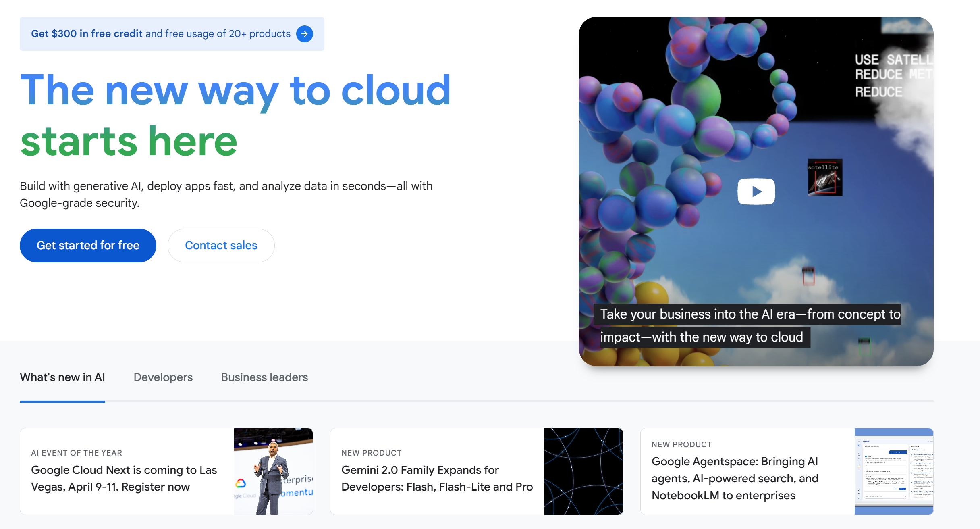Click the Contact sales button
Screen dimensions: 980x529
click(221, 245)
